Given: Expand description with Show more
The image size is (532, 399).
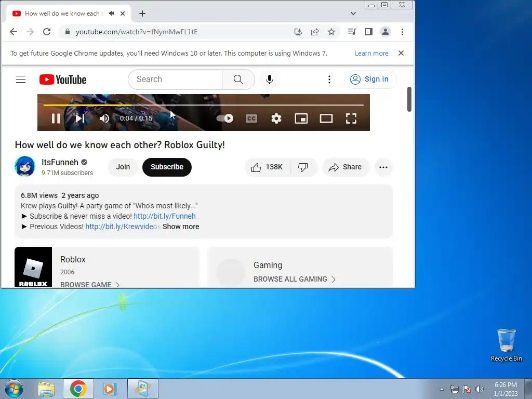Looking at the screenshot, I should click(181, 227).
